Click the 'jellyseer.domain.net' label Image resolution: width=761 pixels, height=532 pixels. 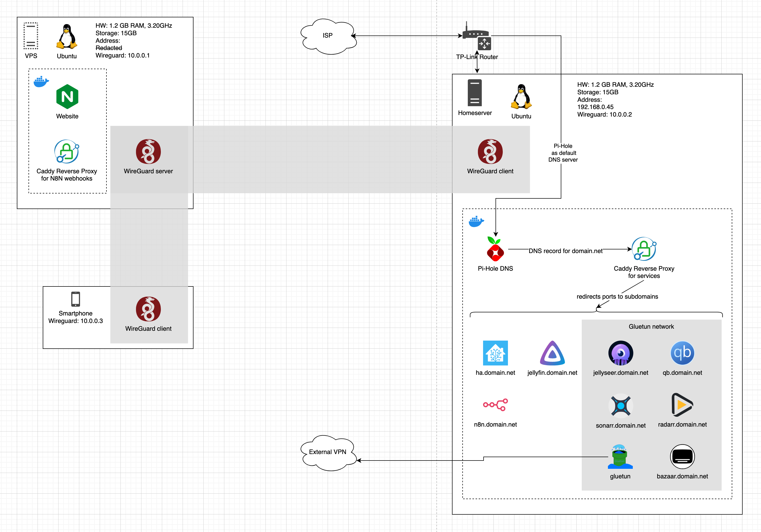(621, 372)
